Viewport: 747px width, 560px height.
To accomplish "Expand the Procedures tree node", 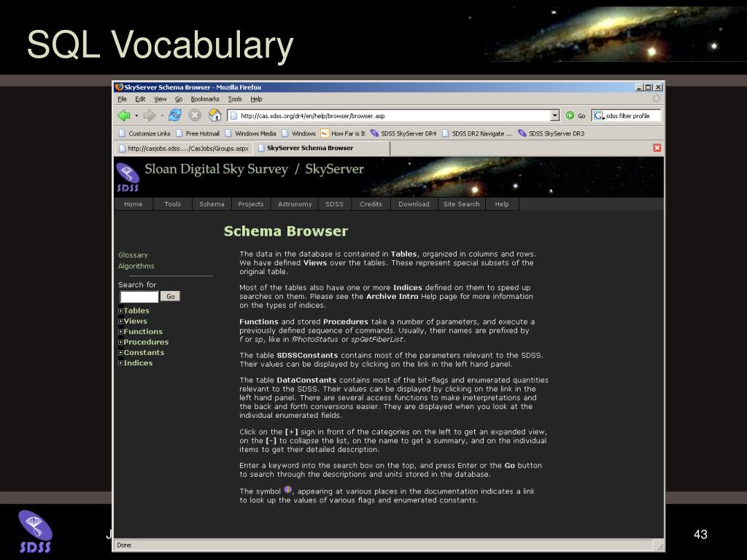I will 120,342.
